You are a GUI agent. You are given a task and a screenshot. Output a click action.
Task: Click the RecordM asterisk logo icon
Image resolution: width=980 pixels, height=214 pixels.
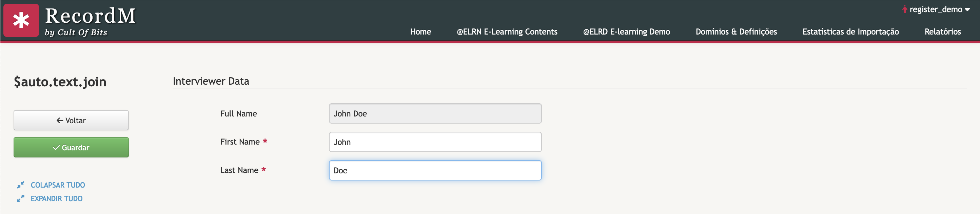tap(21, 20)
